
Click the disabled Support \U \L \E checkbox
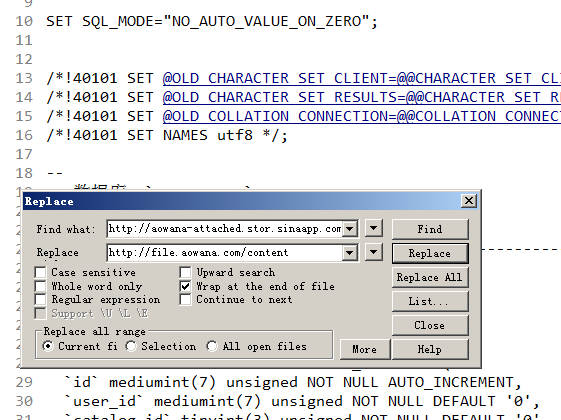40,313
